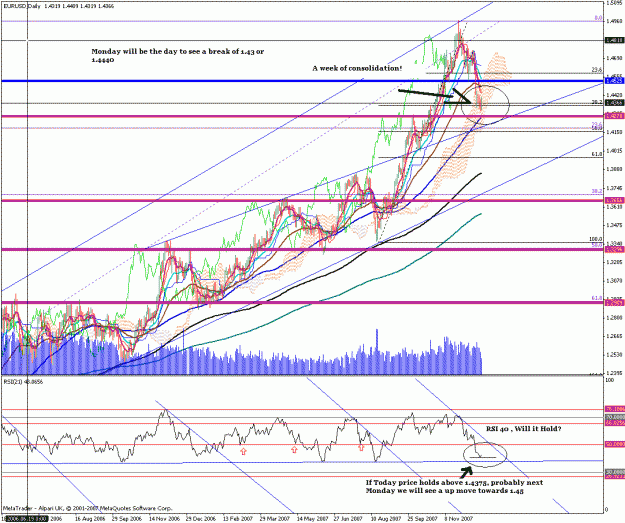The image size is (625, 523).
Task: Click the 1.4015 price scale value
Action: tap(614, 151)
